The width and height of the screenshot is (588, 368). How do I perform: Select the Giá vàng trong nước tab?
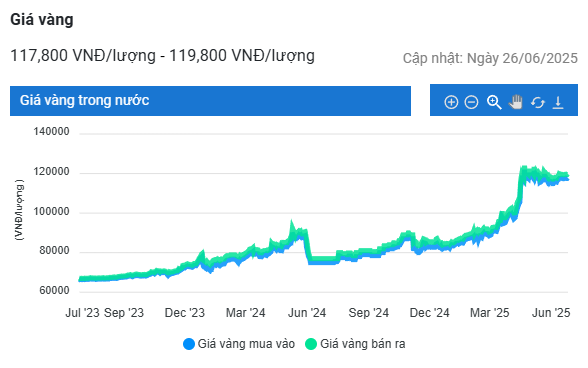[210, 101]
